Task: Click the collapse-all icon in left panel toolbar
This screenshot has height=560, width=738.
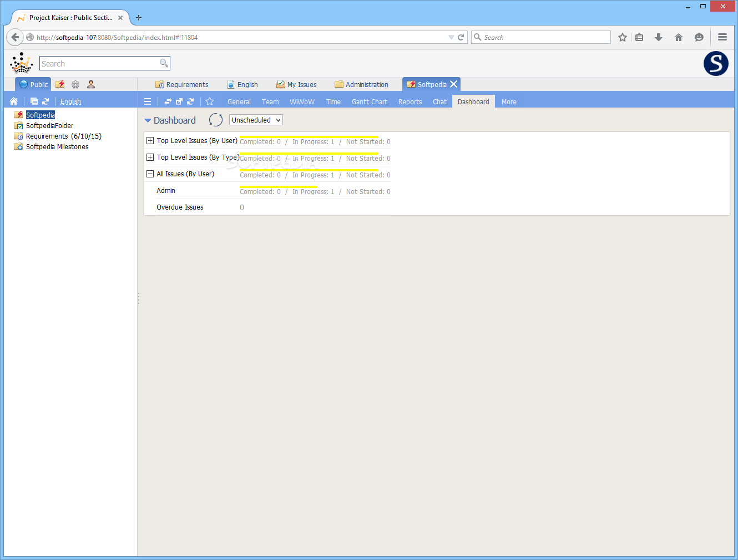Action: coord(34,101)
